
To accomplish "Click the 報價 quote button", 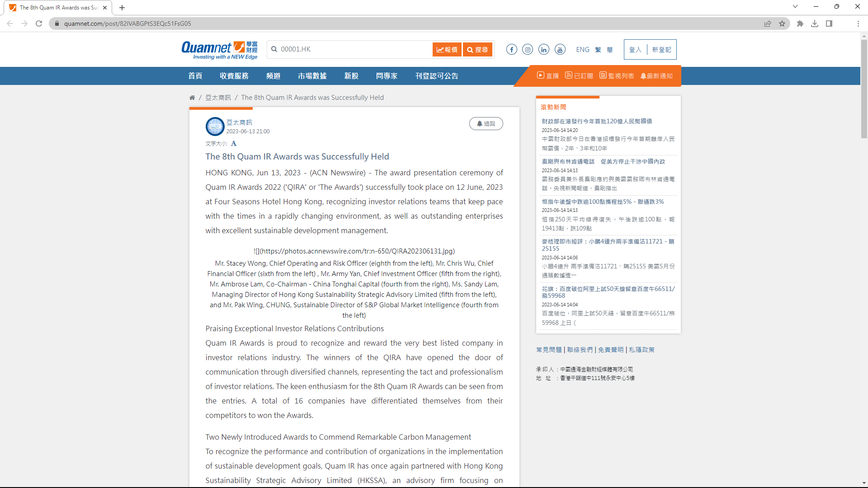I will click(x=447, y=50).
